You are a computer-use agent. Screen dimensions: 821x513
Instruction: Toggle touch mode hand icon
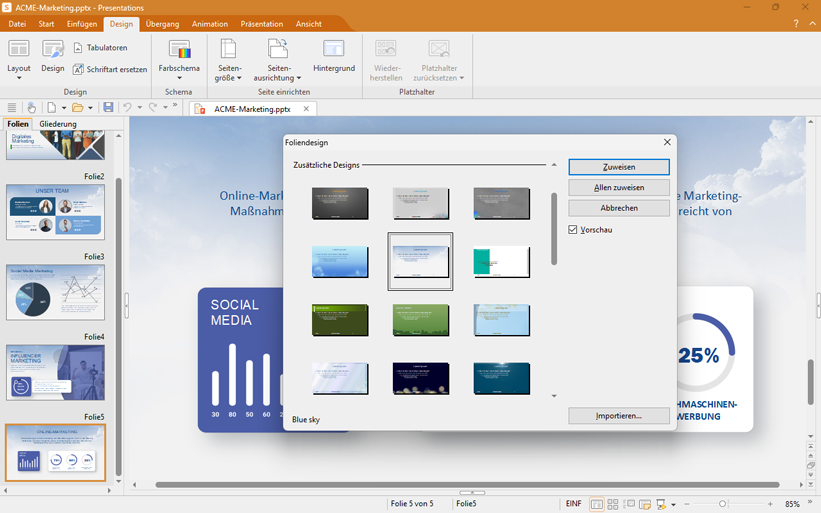pyautogui.click(x=31, y=108)
